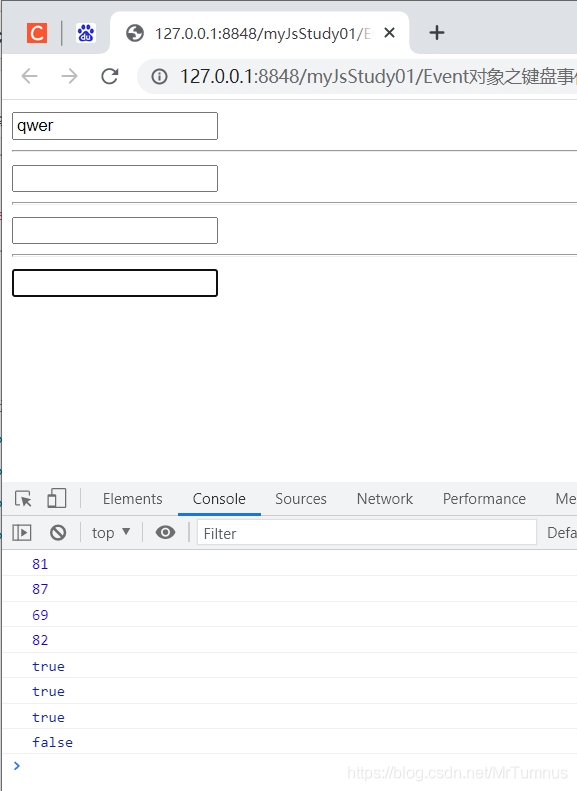Focus the third empty text input

coord(115,231)
